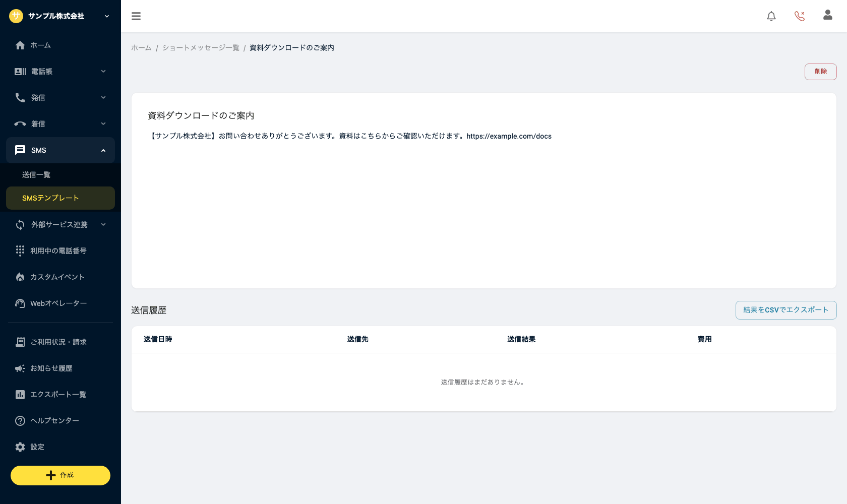
Task: Open the 送信一覧 submenu item
Action: [x=60, y=175]
